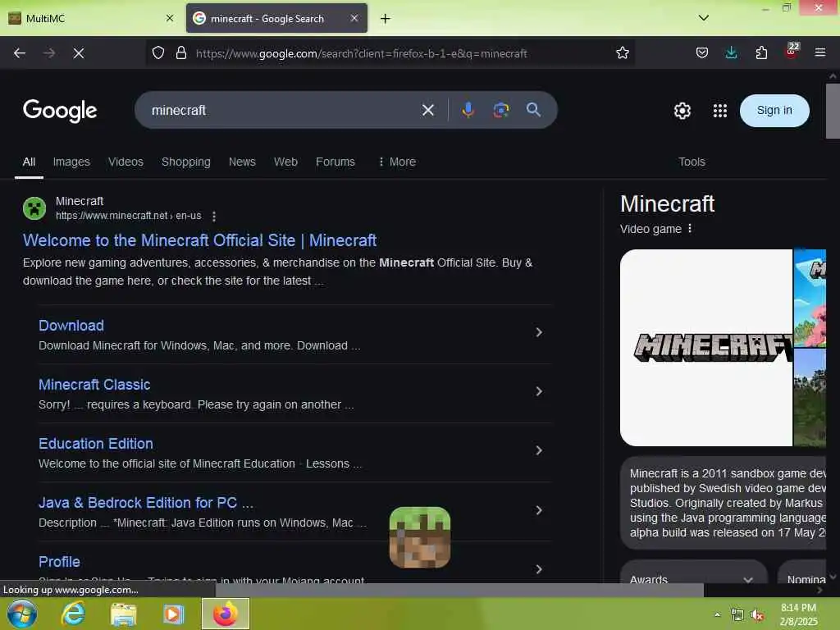
Task: Show hidden system tray icons
Action: click(717, 614)
